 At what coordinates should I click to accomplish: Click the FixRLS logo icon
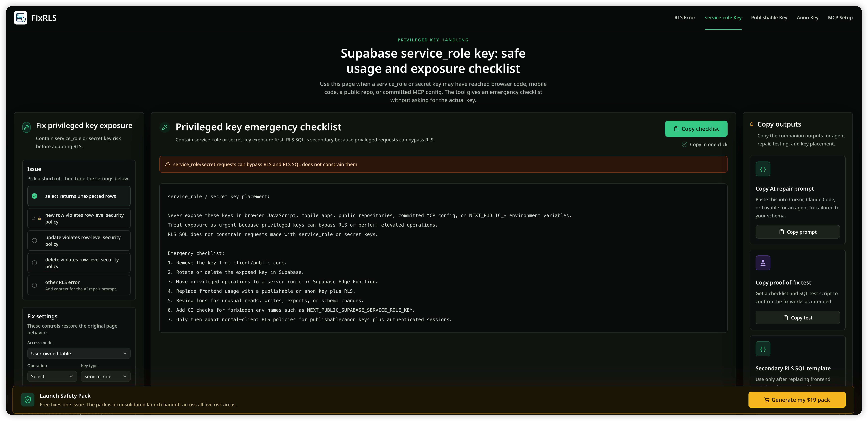point(21,18)
